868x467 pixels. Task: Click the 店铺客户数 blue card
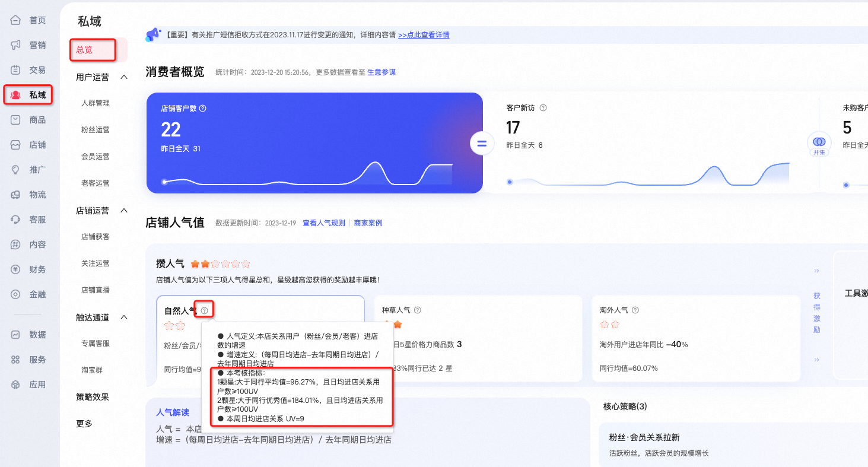click(314, 143)
